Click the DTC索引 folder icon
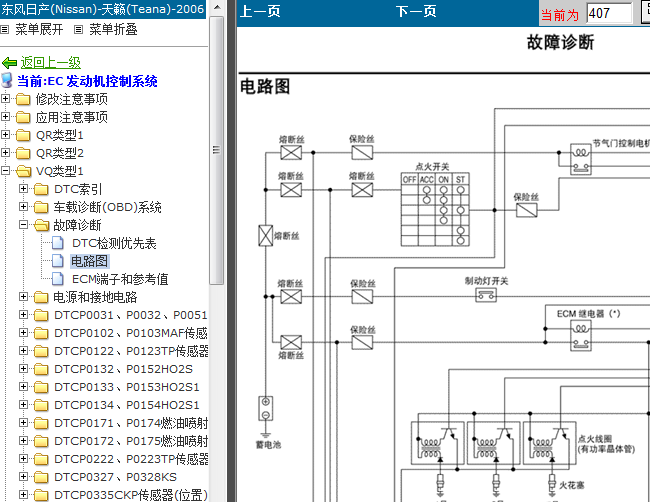Image resolution: width=650 pixels, height=502 pixels. click(x=41, y=189)
